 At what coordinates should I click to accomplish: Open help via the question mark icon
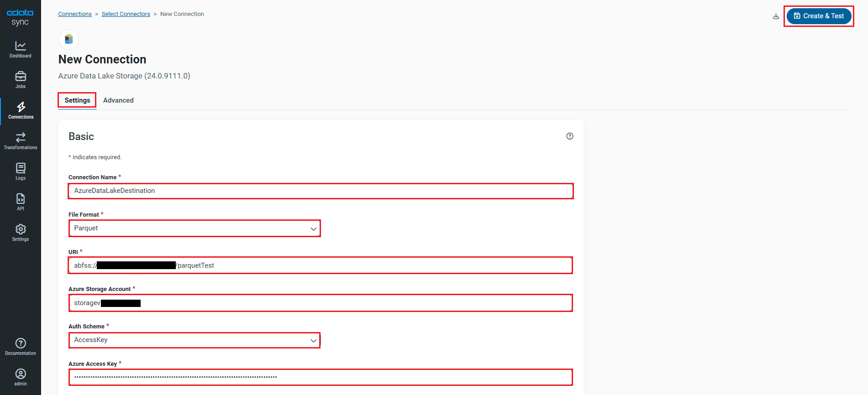[569, 135]
